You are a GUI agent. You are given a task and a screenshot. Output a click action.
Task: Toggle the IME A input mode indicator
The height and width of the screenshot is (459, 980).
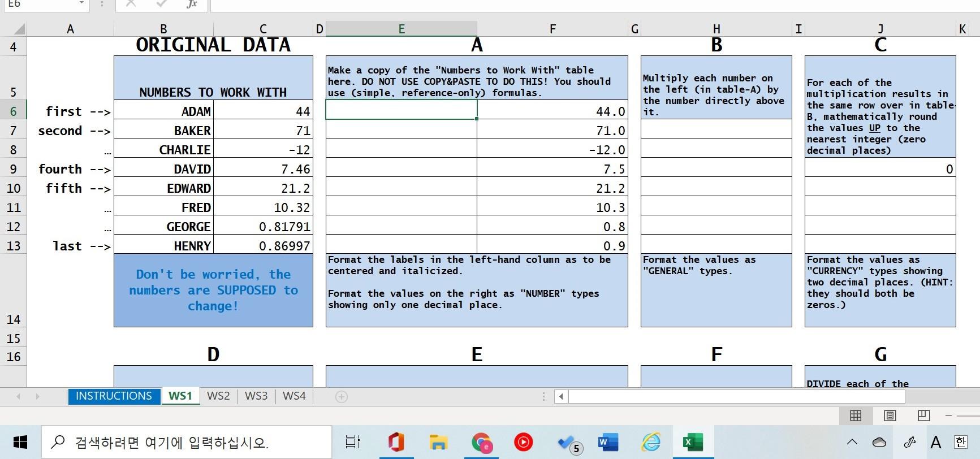pyautogui.click(x=936, y=442)
